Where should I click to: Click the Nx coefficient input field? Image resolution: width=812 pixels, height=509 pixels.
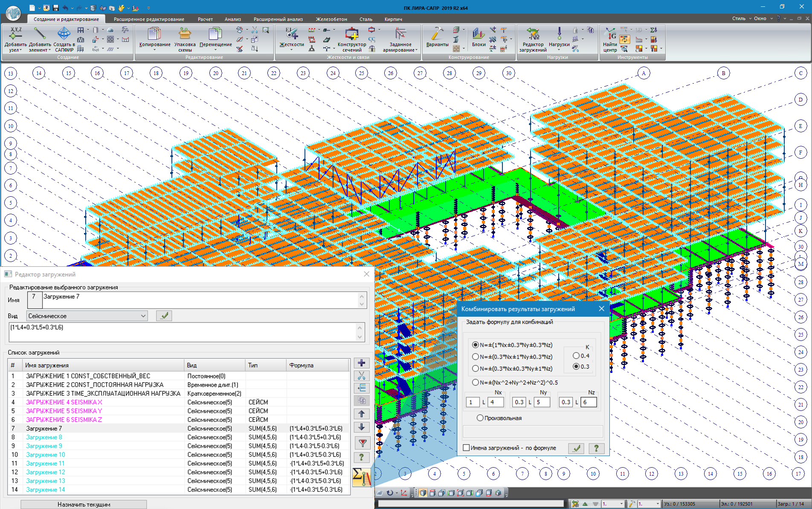pos(473,402)
